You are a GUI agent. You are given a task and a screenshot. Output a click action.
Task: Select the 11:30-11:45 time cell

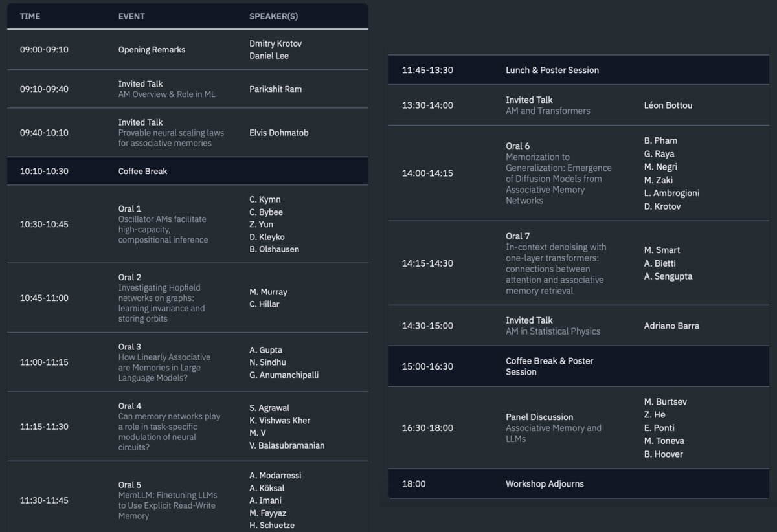pyautogui.click(x=44, y=500)
